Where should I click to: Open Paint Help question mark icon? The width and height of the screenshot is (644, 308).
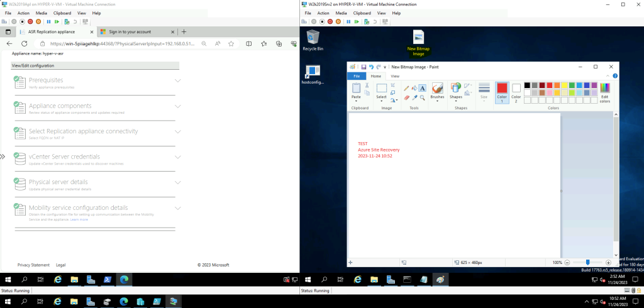[615, 76]
